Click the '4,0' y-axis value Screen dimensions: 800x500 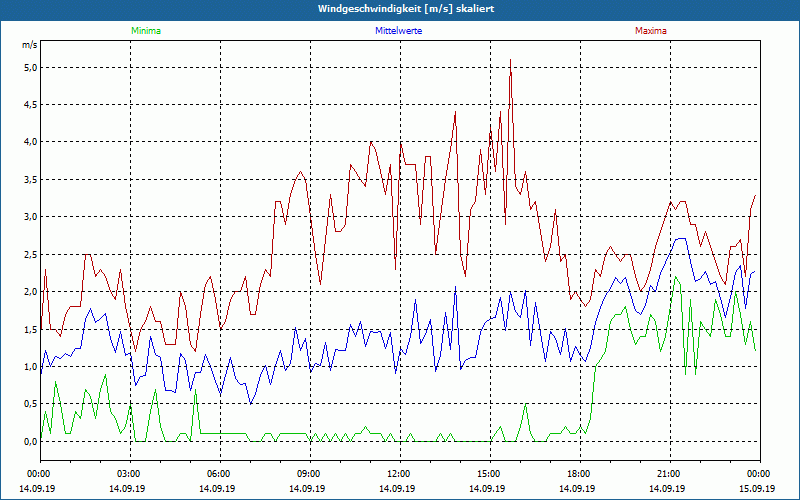[31, 142]
